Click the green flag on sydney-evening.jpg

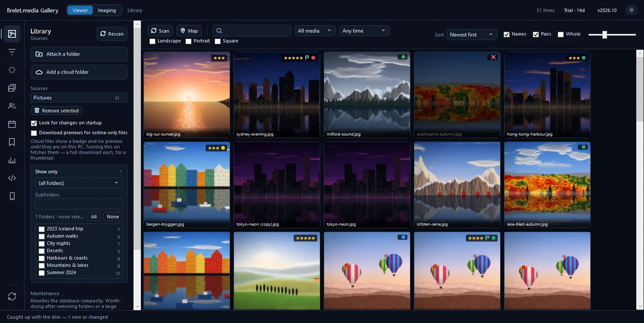coord(307,58)
